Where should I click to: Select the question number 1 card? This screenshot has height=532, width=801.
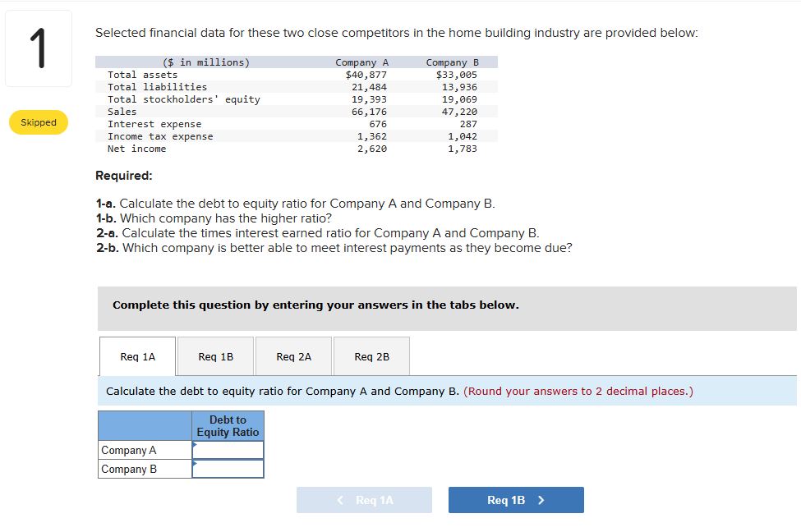pos(38,48)
